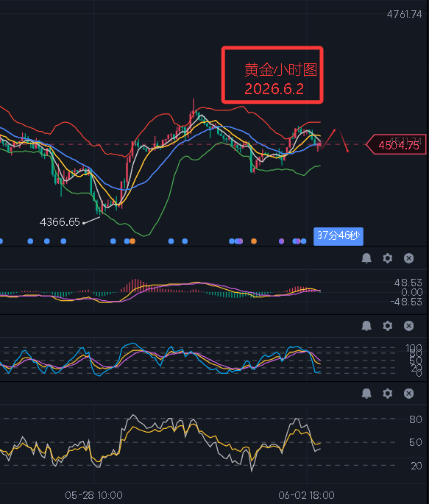Click the top price scale value 4761.74
This screenshot has height=504, width=429.
(x=404, y=14)
